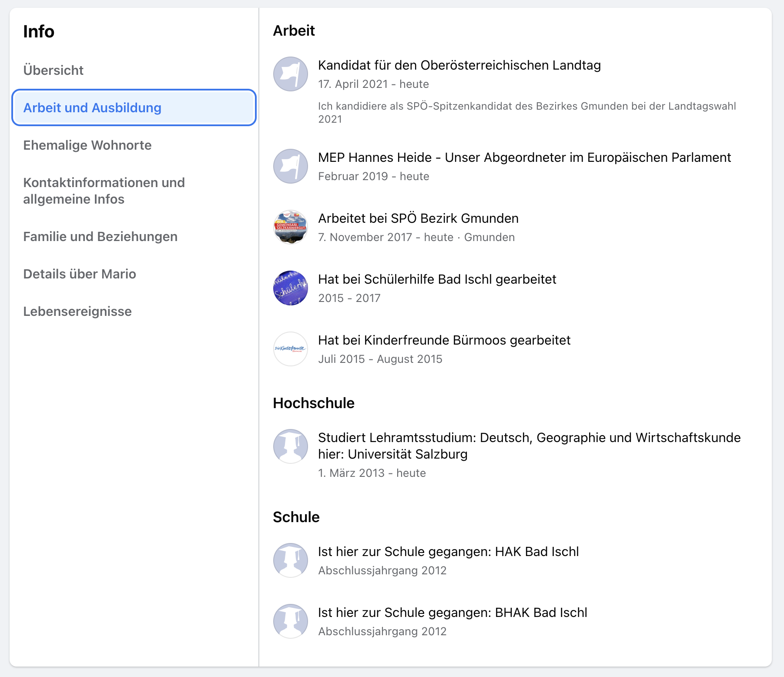This screenshot has width=784, height=677.
Task: Follow the Arbeitet bei SPÖ Bezirk Gmunden link
Action: pos(418,218)
